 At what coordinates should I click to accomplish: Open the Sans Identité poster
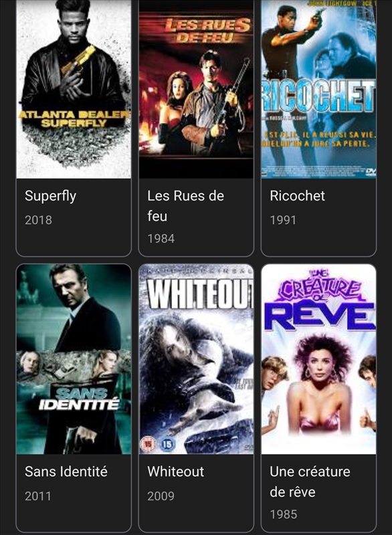coord(74,359)
